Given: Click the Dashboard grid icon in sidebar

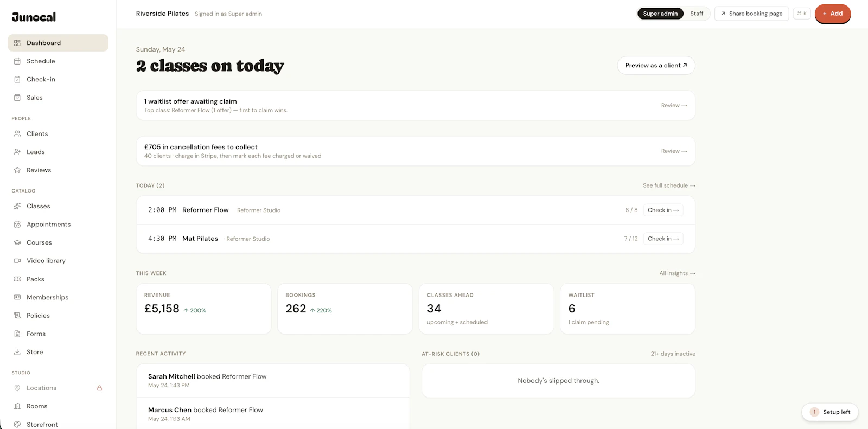Looking at the screenshot, I should pos(17,43).
